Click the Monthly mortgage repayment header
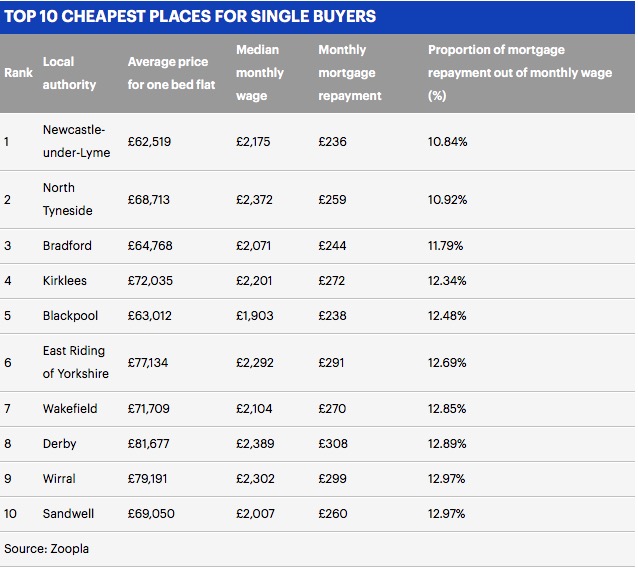The width and height of the screenshot is (638, 575). pyautogui.click(x=350, y=73)
